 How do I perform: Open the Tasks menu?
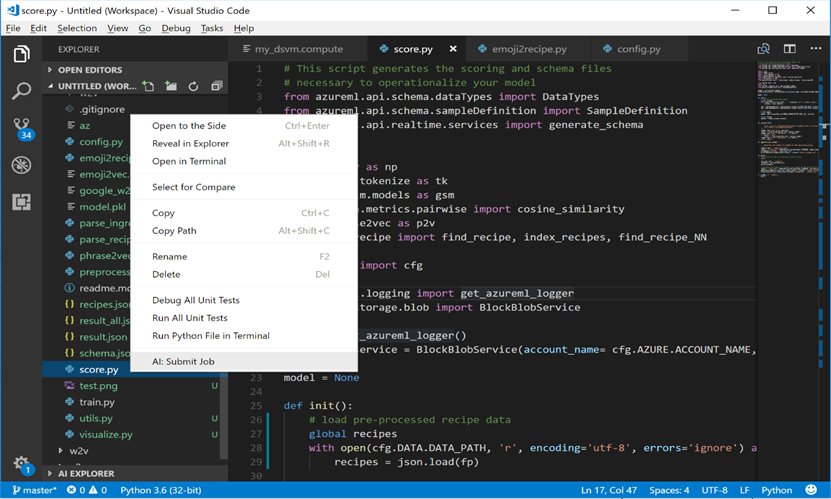(x=211, y=28)
